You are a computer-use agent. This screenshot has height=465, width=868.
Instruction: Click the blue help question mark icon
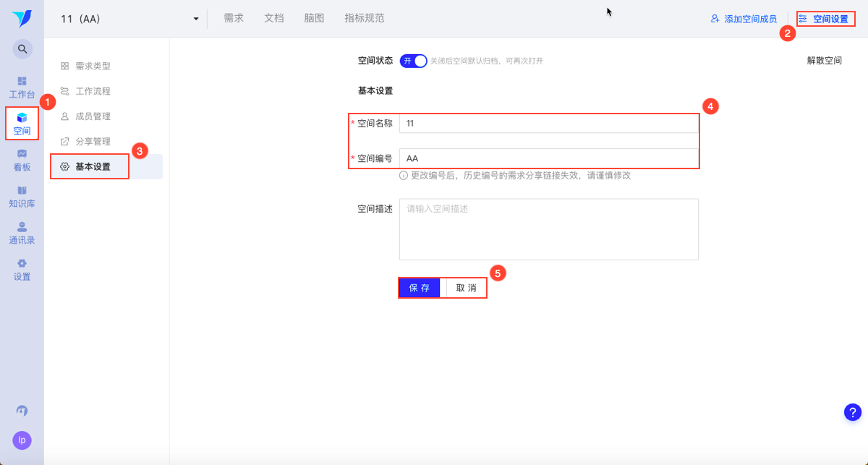[853, 411]
